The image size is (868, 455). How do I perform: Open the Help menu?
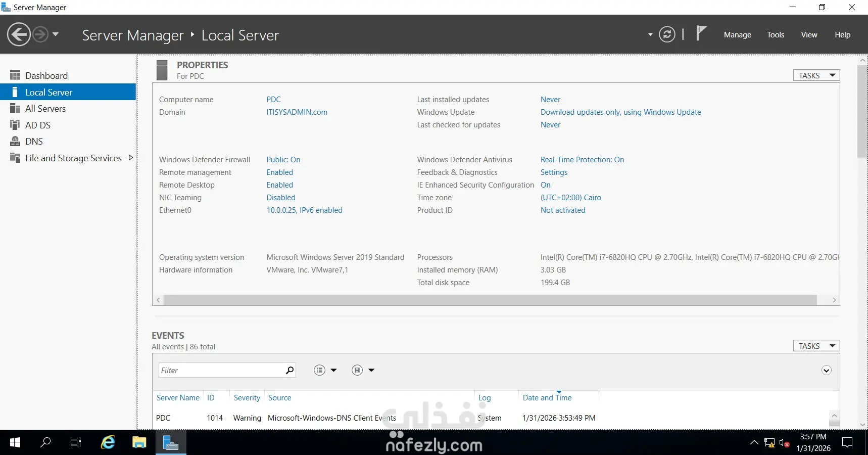click(842, 35)
